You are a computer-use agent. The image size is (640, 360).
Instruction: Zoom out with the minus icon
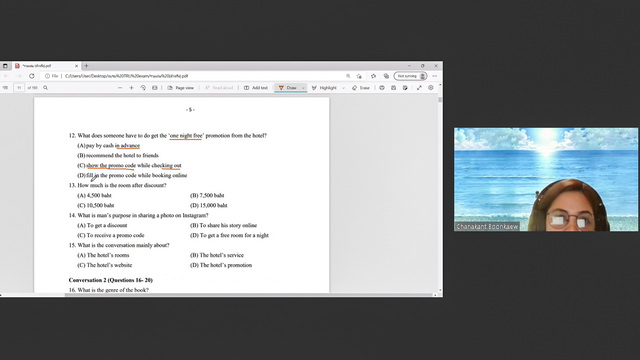click(x=120, y=88)
